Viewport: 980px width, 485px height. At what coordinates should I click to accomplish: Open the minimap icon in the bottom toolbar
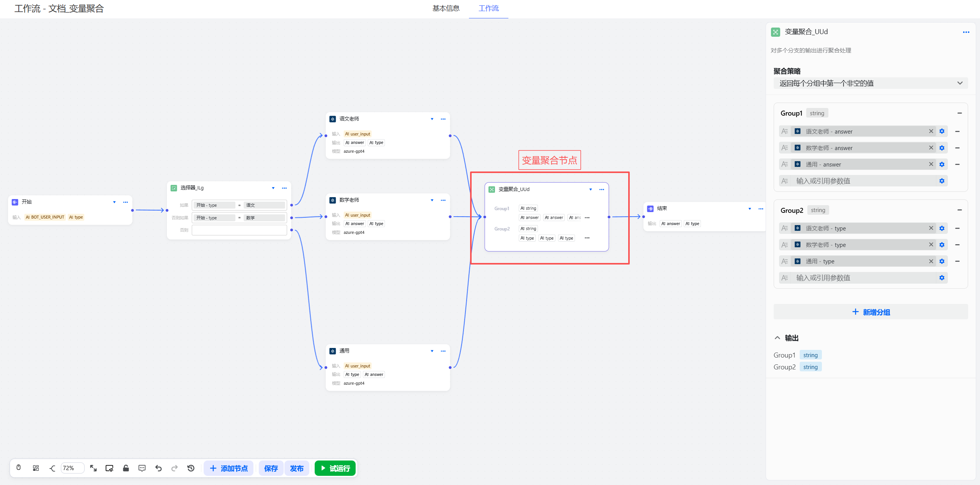click(36, 468)
